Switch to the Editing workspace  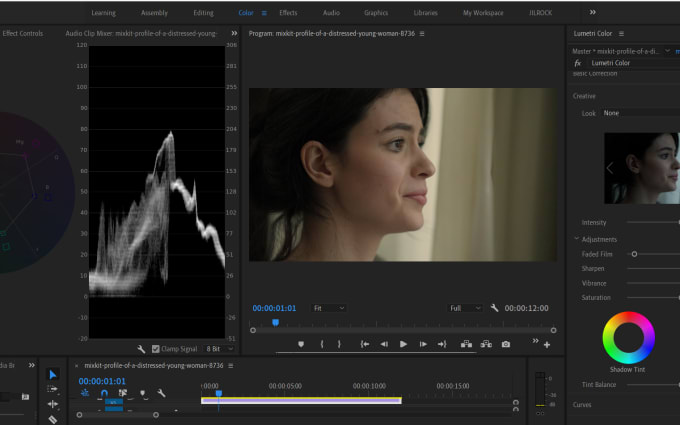pos(203,13)
